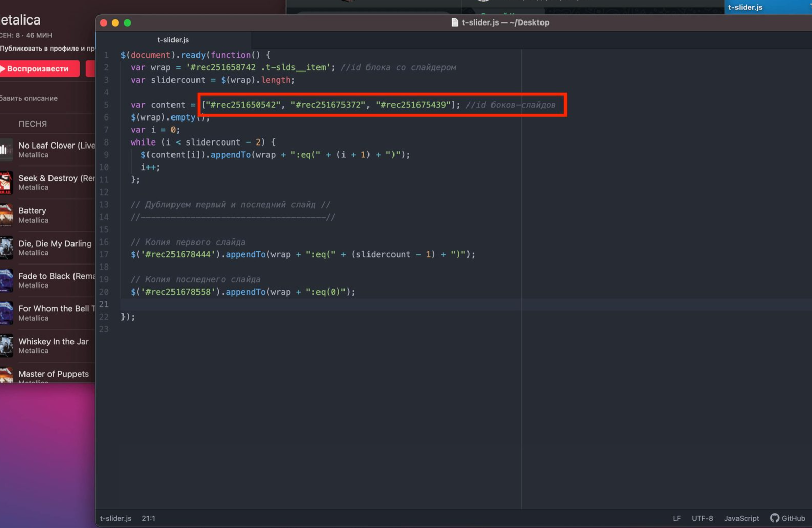812x528 pixels.
Task: Click the slidercount variable on line 3
Action: pyautogui.click(x=178, y=80)
